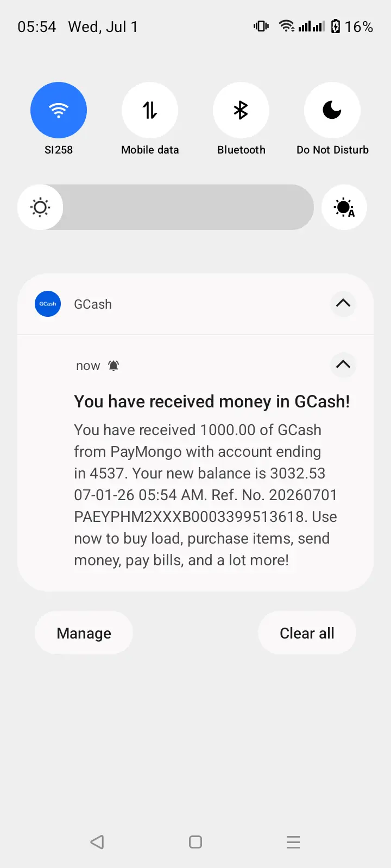Viewport: 391px width, 868px height.
Task: Enable Mobile data quick setting
Action: pyautogui.click(x=150, y=110)
